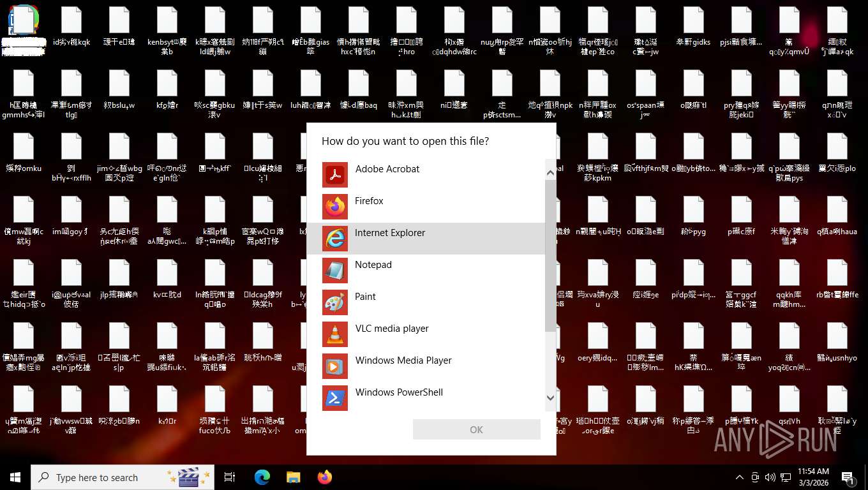Click the Firefox label in the dialog
The height and width of the screenshot is (490, 868).
click(x=370, y=201)
